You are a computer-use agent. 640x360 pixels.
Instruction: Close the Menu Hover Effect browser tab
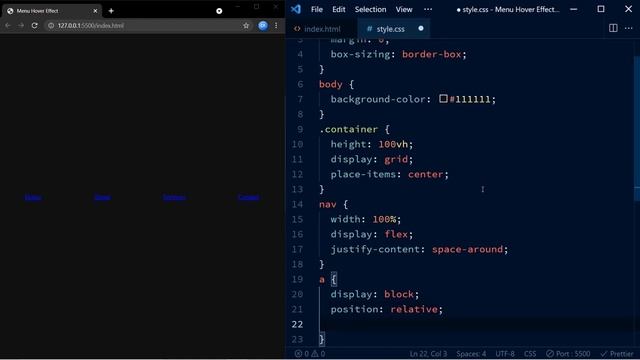(x=95, y=11)
